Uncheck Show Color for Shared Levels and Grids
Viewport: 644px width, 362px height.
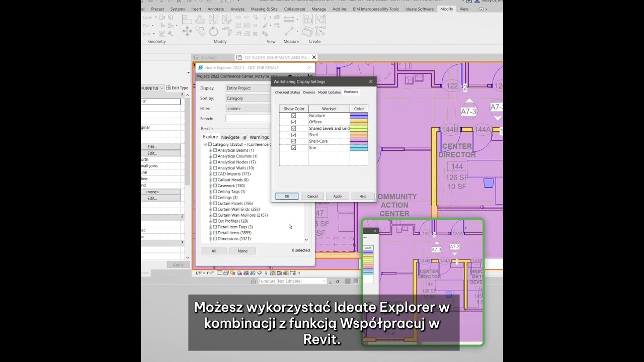(294, 128)
